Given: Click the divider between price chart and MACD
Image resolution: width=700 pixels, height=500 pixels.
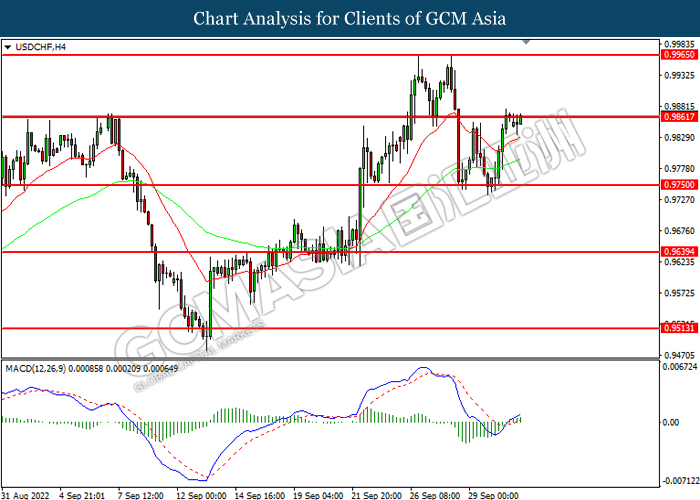Looking at the screenshot, I should pyautogui.click(x=330, y=359).
